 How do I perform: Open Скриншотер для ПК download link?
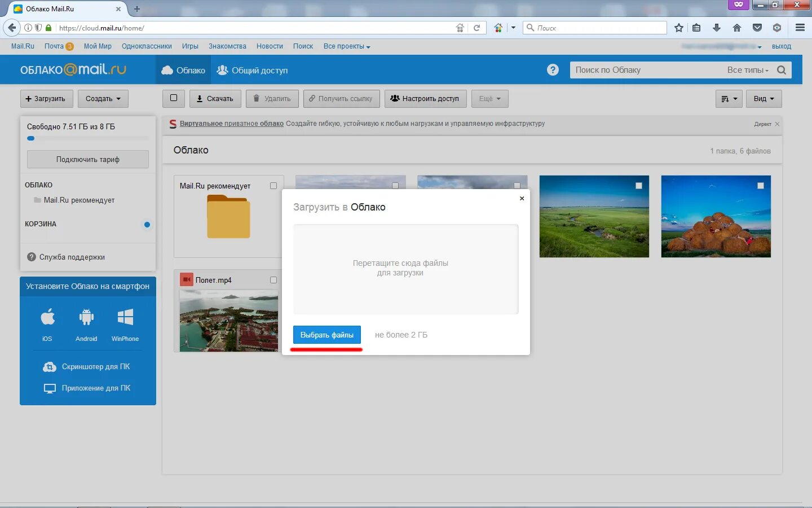coord(87,367)
